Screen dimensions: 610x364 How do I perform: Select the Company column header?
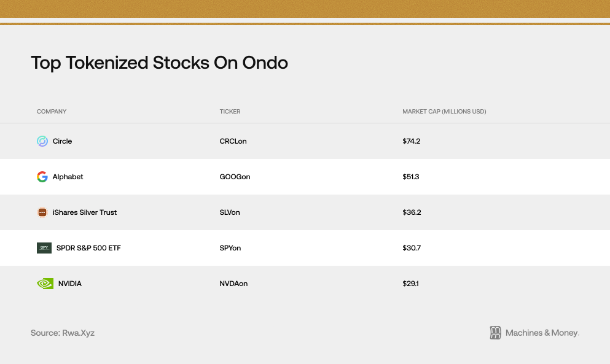point(52,112)
